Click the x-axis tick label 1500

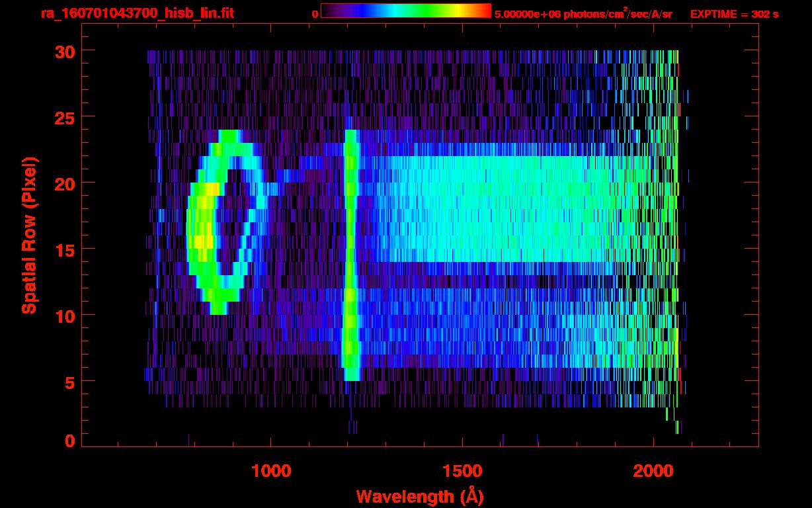tap(462, 471)
